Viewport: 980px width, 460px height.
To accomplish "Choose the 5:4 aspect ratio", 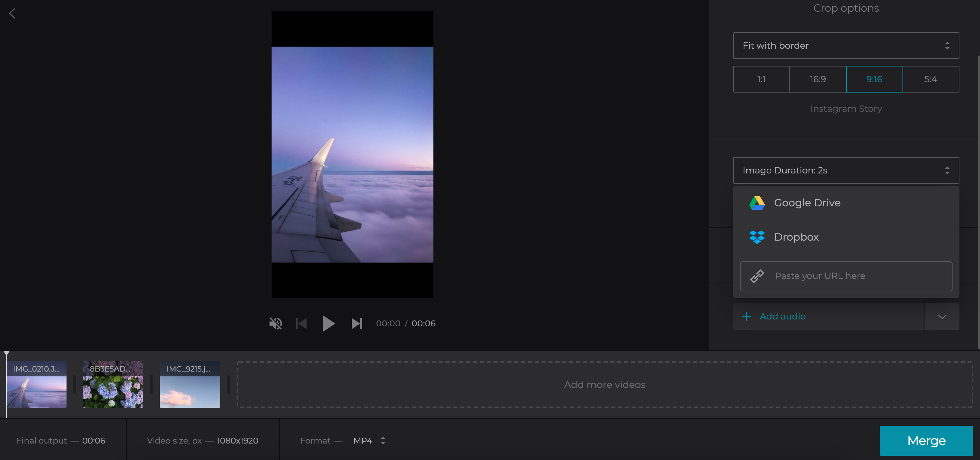I will pos(931,79).
